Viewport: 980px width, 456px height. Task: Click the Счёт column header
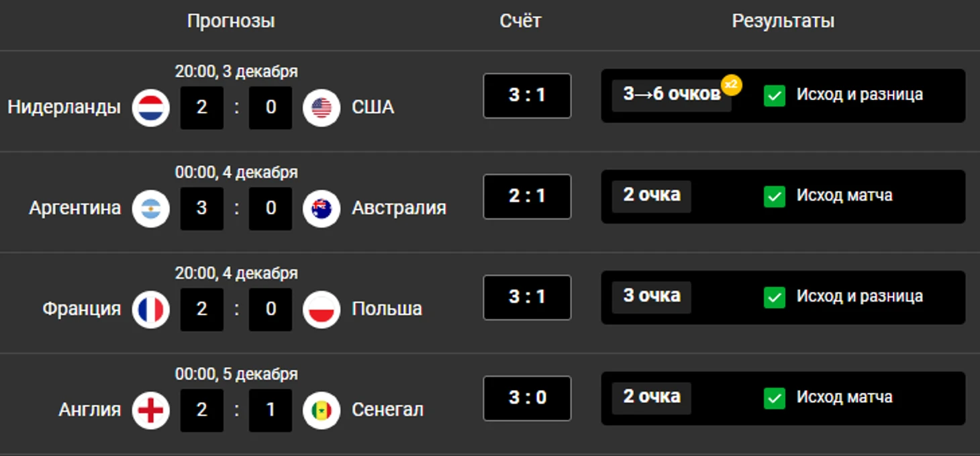pyautogui.click(x=520, y=21)
